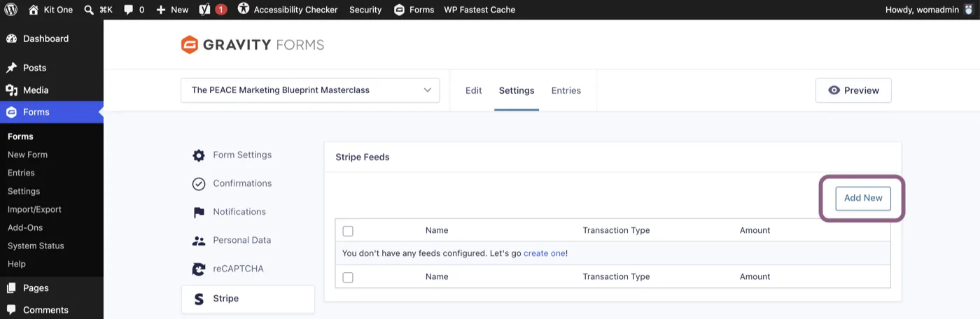Click Amount column header at top
The height and width of the screenshot is (319, 980).
point(755,230)
